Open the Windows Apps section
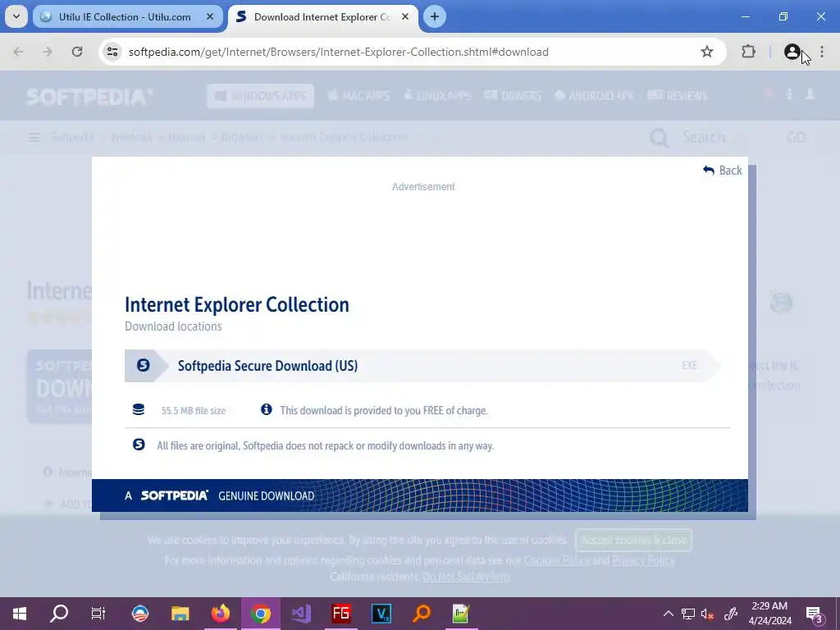The height and width of the screenshot is (630, 840). click(x=260, y=96)
